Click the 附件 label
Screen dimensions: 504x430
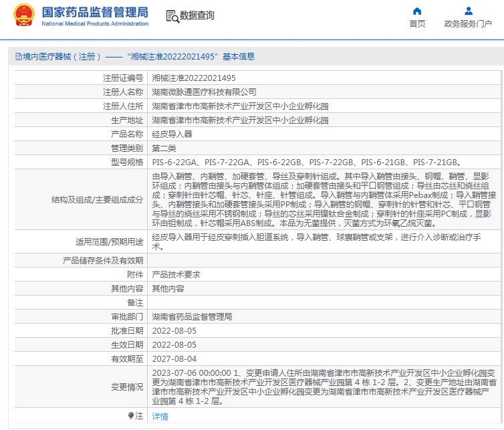(135, 275)
